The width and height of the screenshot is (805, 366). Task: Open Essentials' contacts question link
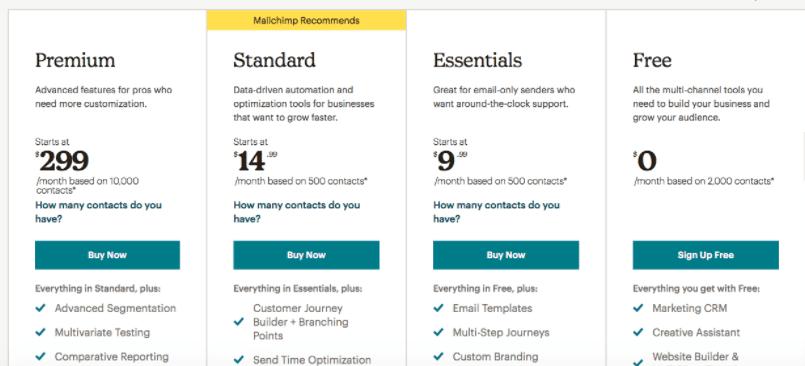496,212
